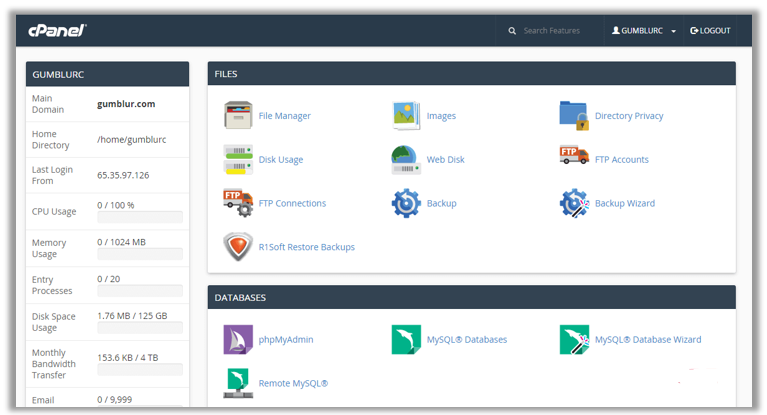Screen dimensions: 767x415
Task: Click the user silhouette icon beside GUMBLURC
Action: point(616,30)
